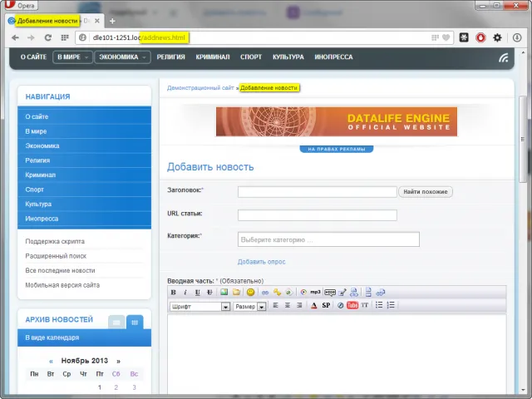This screenshot has width=532, height=399.
Task: Open Мобильная версия сайта link
Action: (x=62, y=285)
